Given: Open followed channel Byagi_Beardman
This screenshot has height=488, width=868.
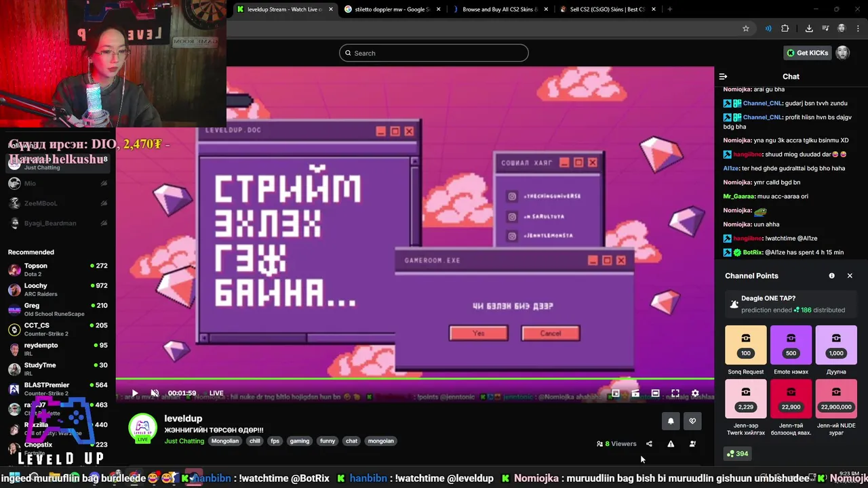Looking at the screenshot, I should click(x=58, y=223).
